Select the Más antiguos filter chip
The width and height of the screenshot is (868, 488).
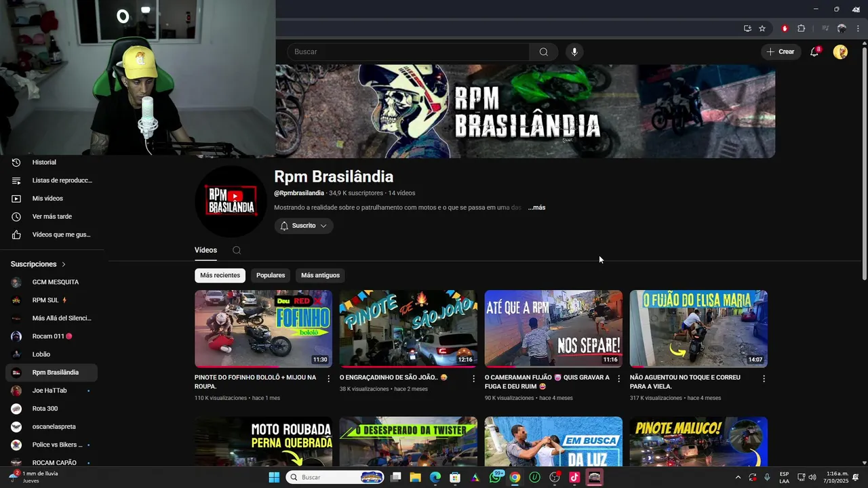tap(320, 275)
